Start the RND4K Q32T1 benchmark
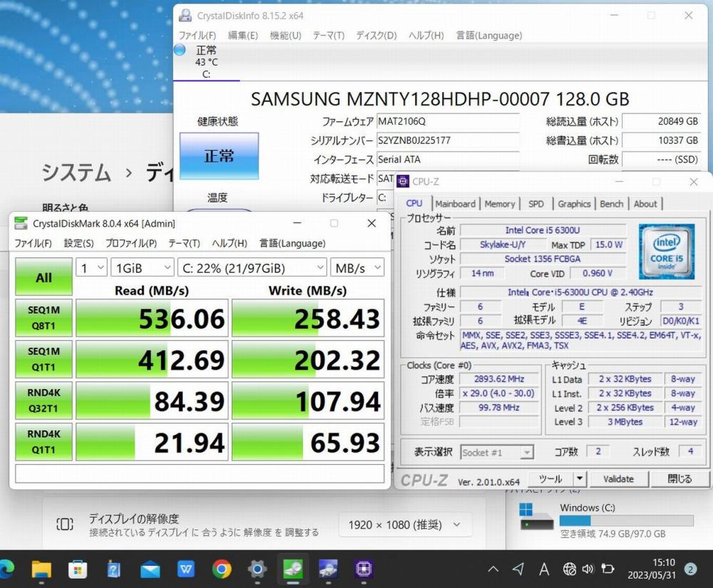Screen dimensions: 713x588 pos(43,401)
